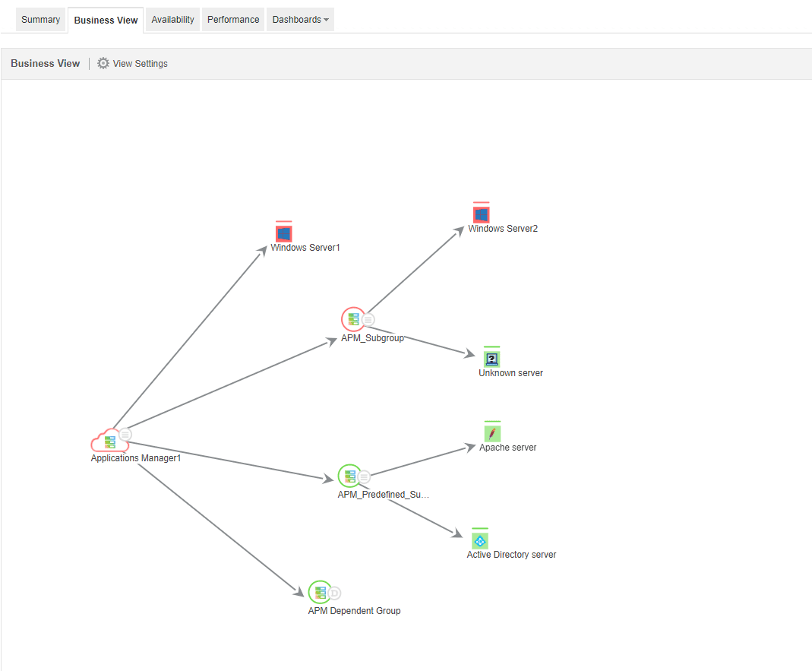Click the Apache server label
The height and width of the screenshot is (671, 812).
507,447
